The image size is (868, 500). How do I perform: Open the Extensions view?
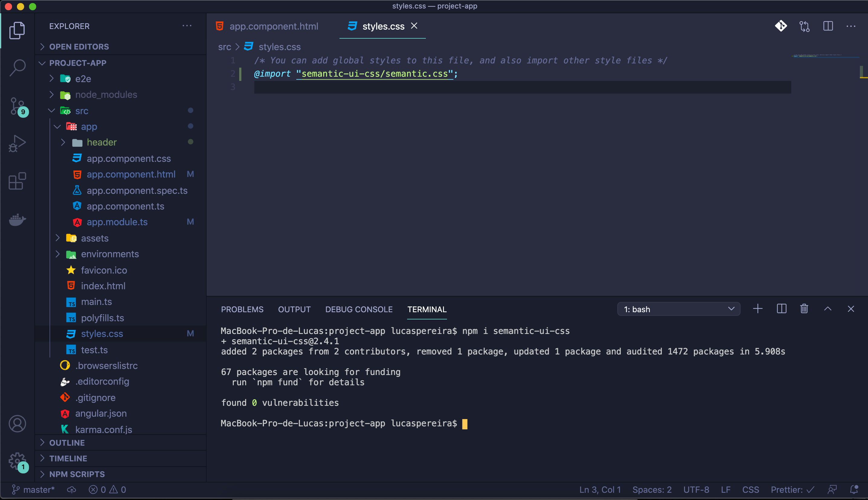17,181
